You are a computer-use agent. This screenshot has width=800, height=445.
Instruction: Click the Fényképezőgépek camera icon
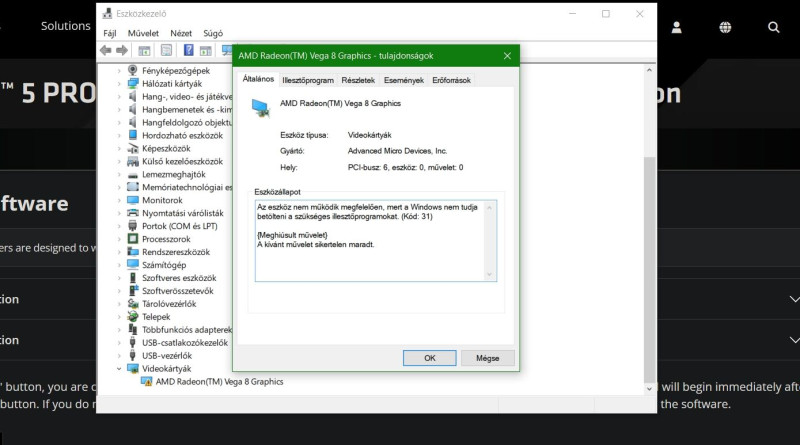(133, 70)
